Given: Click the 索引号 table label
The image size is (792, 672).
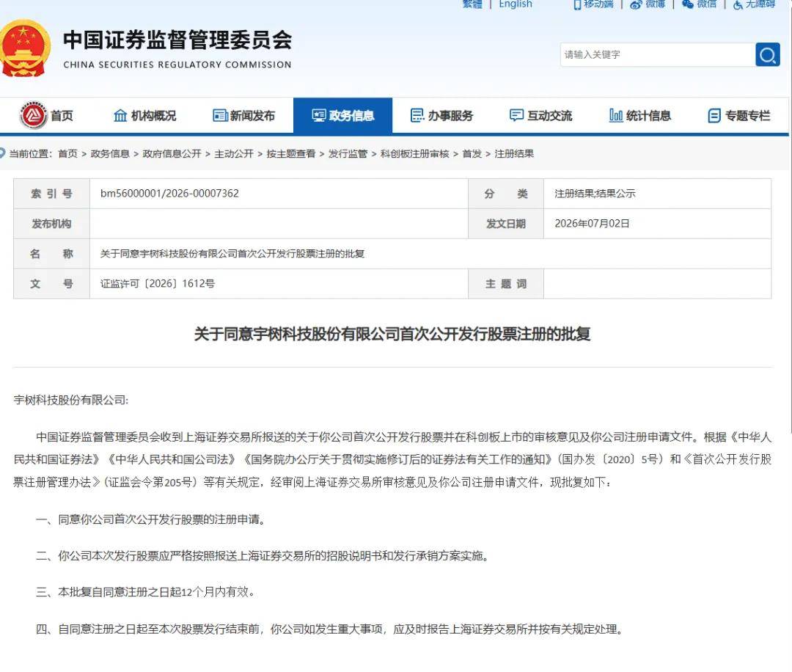Looking at the screenshot, I should 51,194.
